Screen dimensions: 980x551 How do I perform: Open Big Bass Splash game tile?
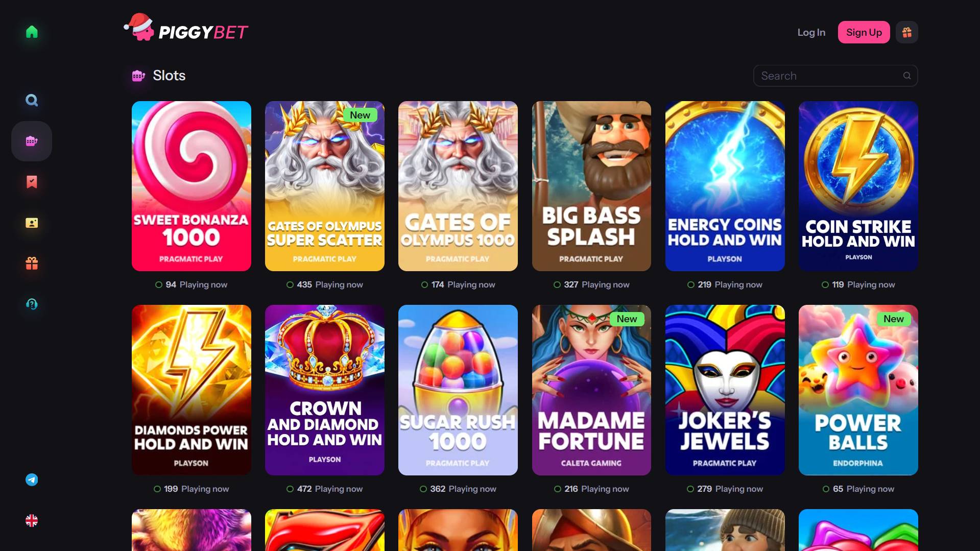pyautogui.click(x=591, y=186)
